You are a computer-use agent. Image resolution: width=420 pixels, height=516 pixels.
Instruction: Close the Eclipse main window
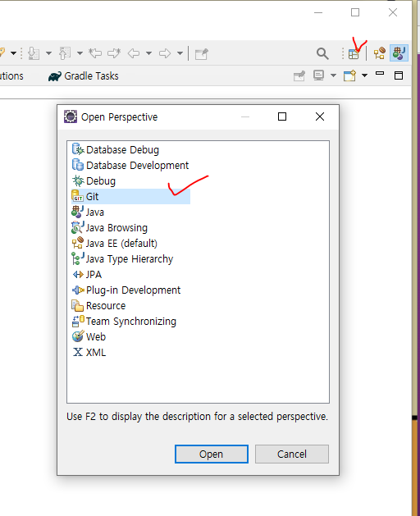click(393, 12)
